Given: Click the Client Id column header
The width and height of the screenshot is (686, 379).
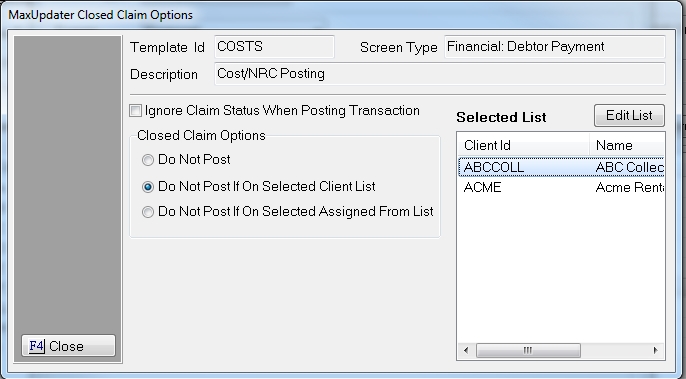Looking at the screenshot, I should click(x=523, y=145).
